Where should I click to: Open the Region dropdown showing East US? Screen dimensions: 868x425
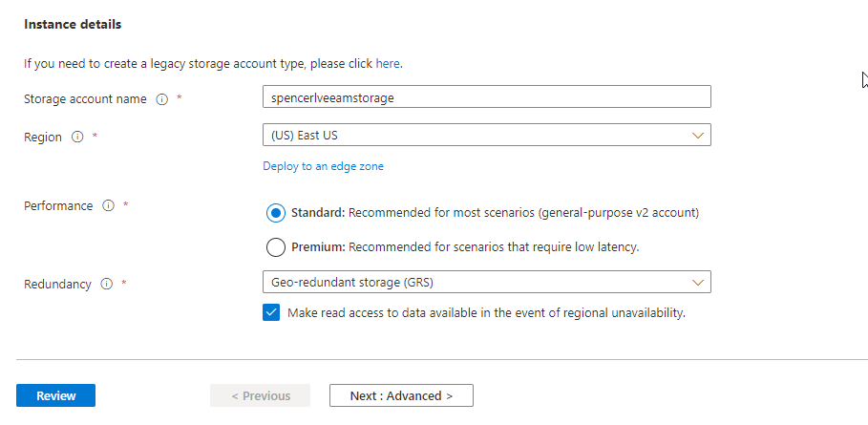[487, 135]
